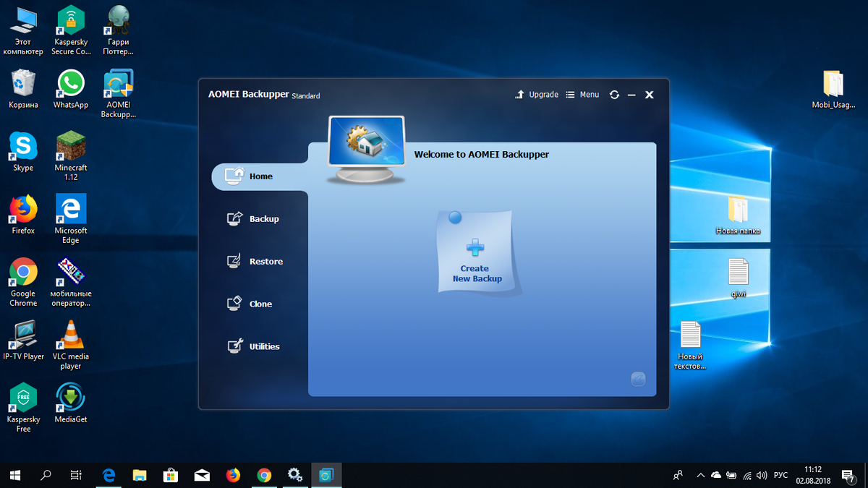Open the Wi-Fi network tray icon
Screen dimensions: 868x488
click(747, 475)
